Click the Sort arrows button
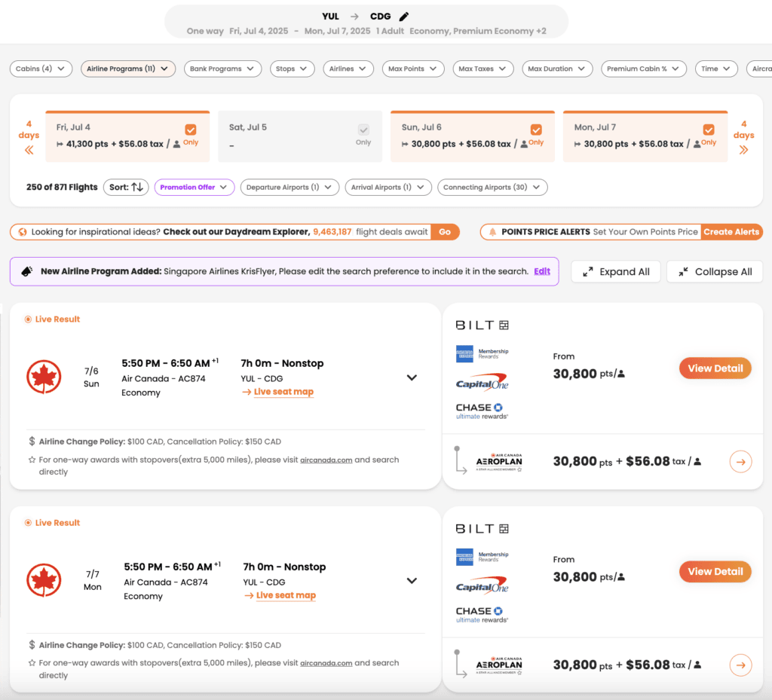 pos(126,187)
